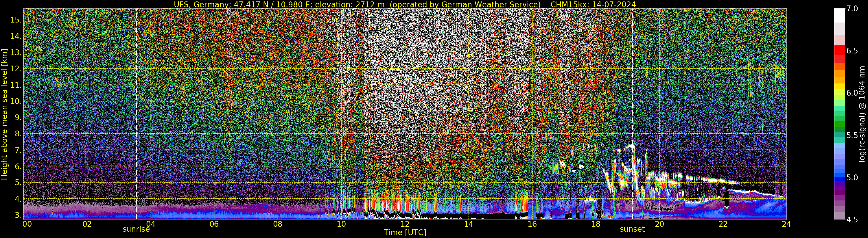Click the '5.0' colorbar value label
This screenshot has height=238, width=868.
click(x=852, y=177)
